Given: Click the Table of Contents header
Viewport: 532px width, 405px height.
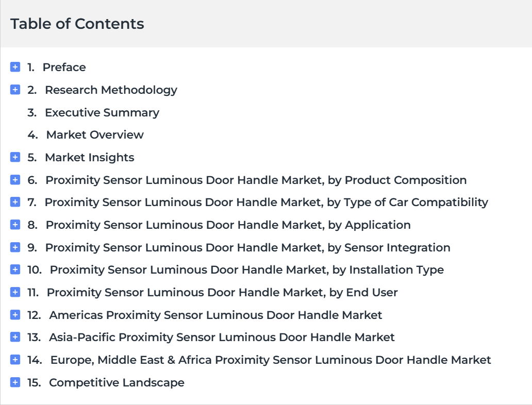Looking at the screenshot, I should [x=77, y=24].
